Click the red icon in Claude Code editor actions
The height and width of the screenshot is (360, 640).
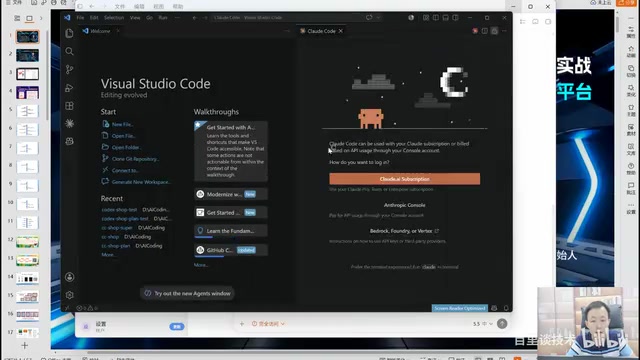click(475, 31)
